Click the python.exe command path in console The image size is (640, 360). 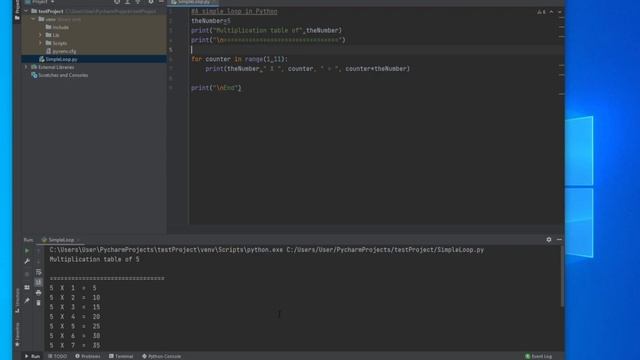coord(166,250)
